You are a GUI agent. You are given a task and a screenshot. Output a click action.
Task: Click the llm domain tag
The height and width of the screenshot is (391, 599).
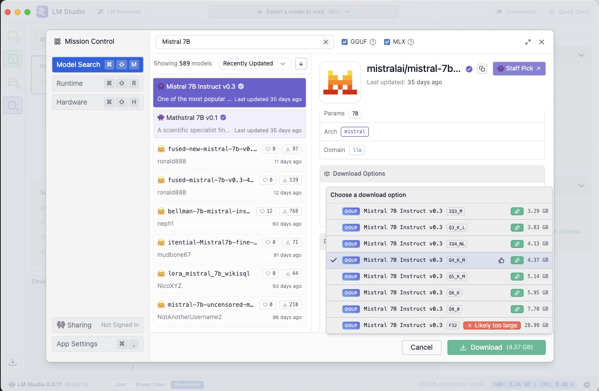pyautogui.click(x=357, y=150)
